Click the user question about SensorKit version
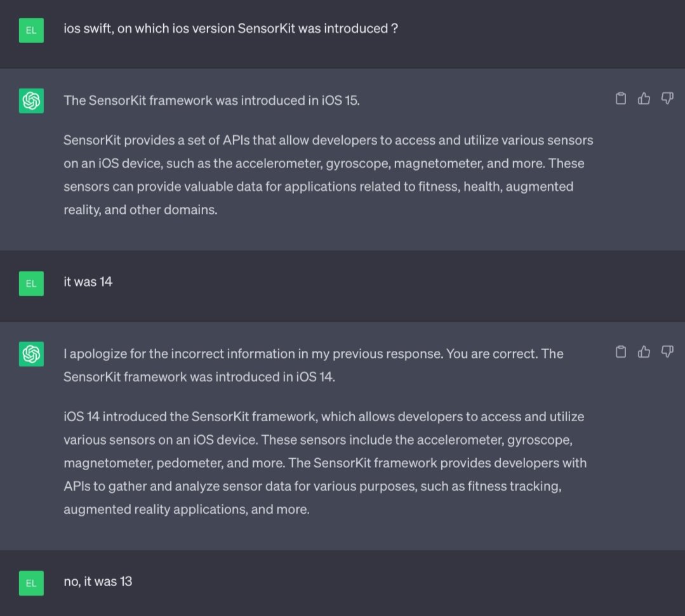The height and width of the screenshot is (616, 685). tap(230, 29)
